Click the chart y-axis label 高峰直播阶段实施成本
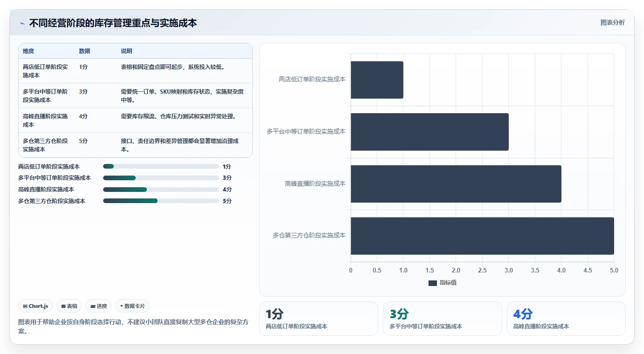The width and height of the screenshot is (644, 354). pos(315,184)
